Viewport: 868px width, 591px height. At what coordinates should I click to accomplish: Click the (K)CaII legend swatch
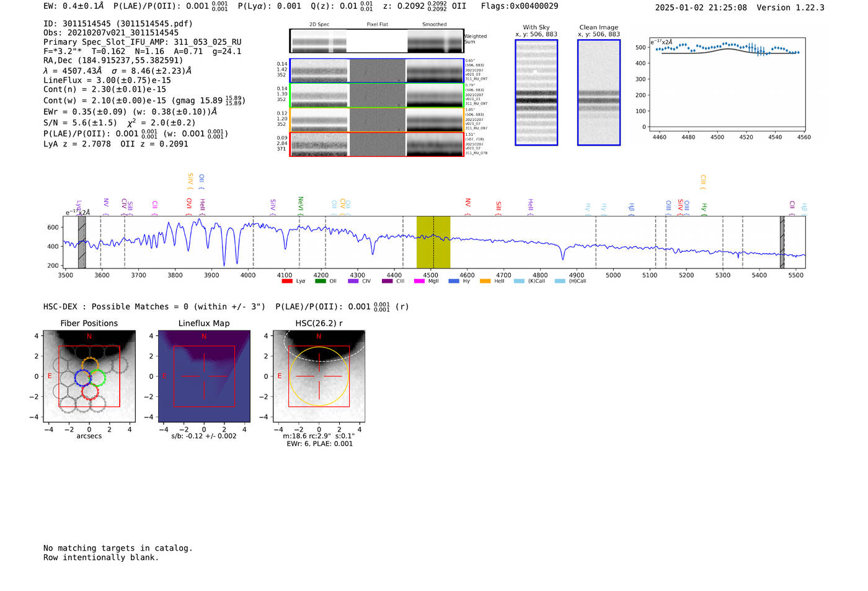point(519,281)
